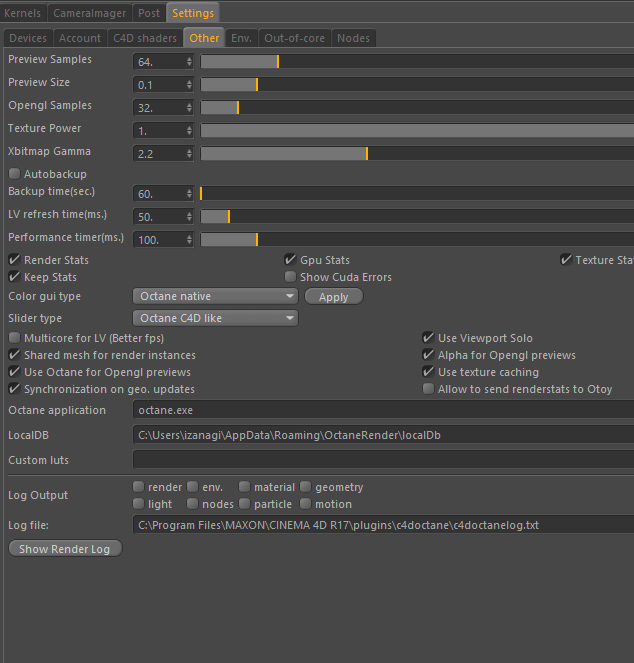Screen dimensions: 634x663
Task: Click the Opengl Samples slider
Action: [x=417, y=108]
